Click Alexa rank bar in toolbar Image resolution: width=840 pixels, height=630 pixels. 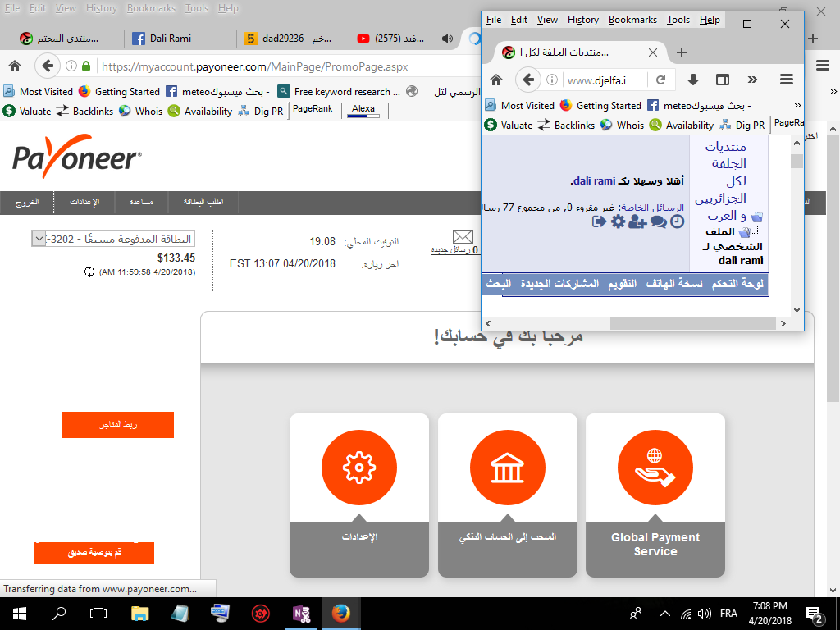click(363, 111)
